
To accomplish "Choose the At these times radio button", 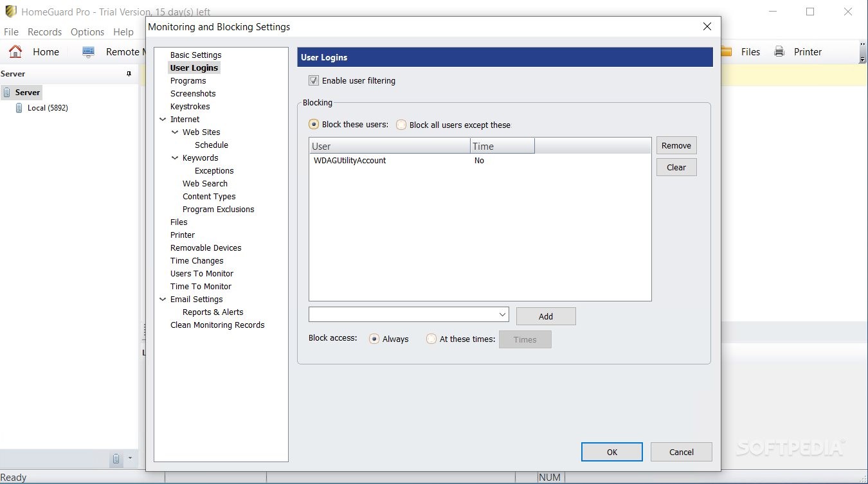I will pyautogui.click(x=431, y=339).
